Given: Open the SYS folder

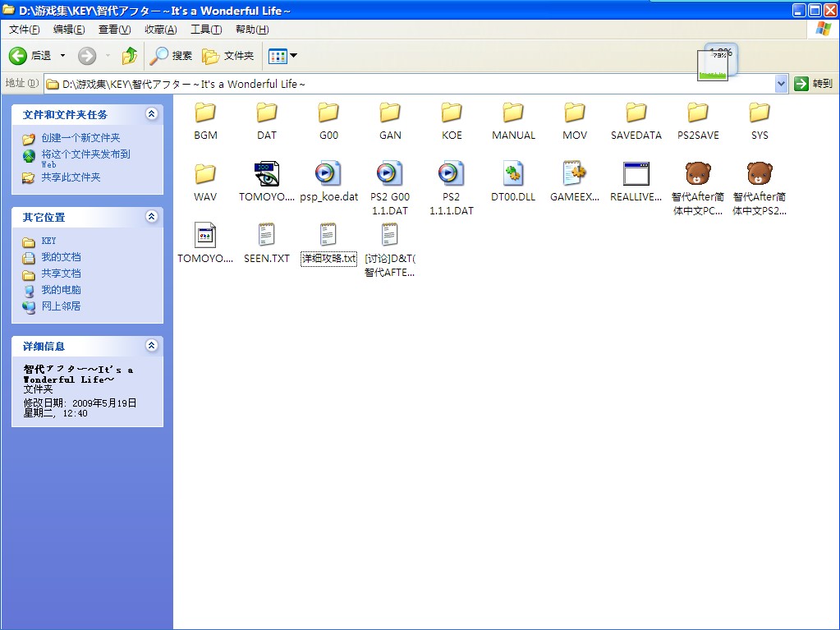Looking at the screenshot, I should (760, 122).
